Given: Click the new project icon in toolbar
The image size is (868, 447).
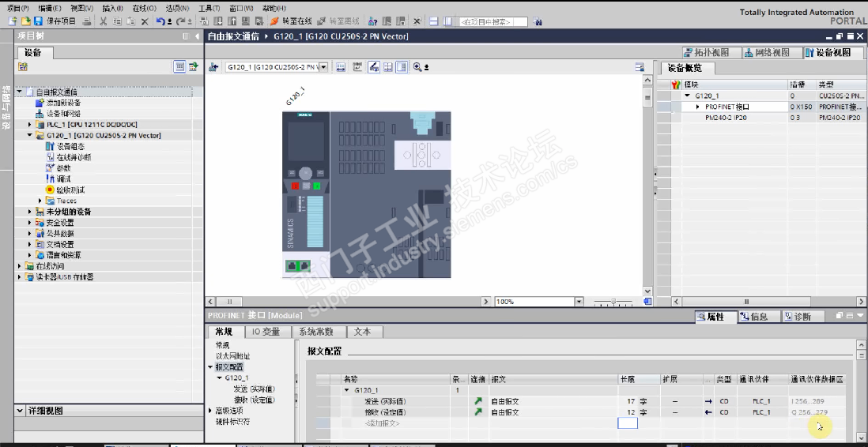Looking at the screenshot, I should click(13, 21).
